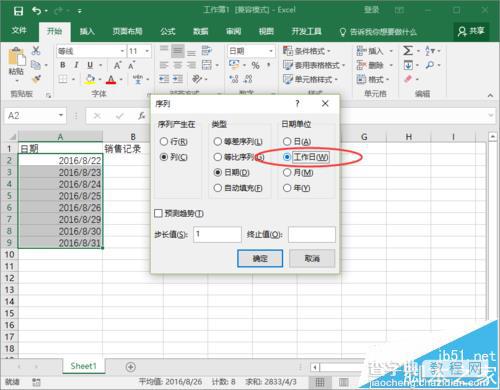This screenshot has width=500, height=390.
Task: Click the Decrease Decimal icon
Action: pyautogui.click(x=248, y=79)
